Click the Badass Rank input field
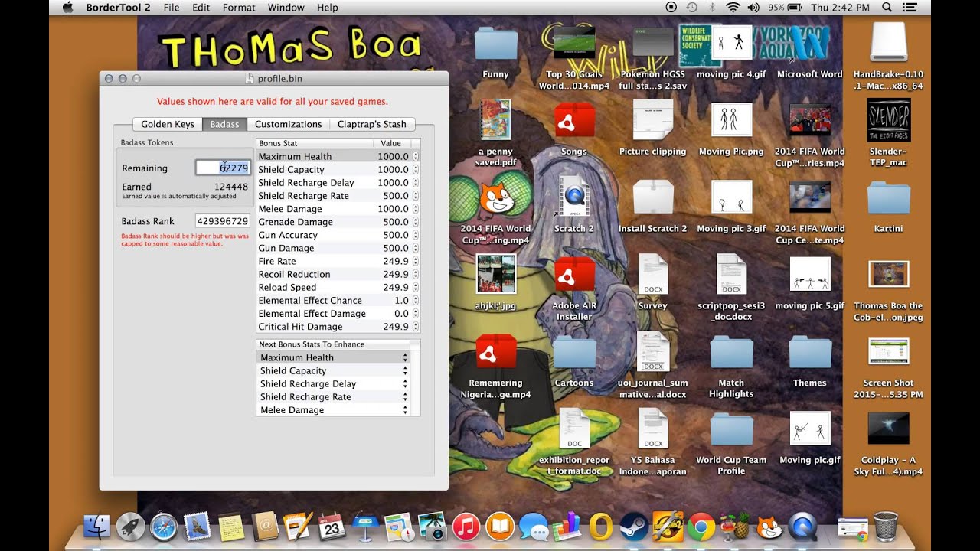980x551 pixels. [x=223, y=221]
